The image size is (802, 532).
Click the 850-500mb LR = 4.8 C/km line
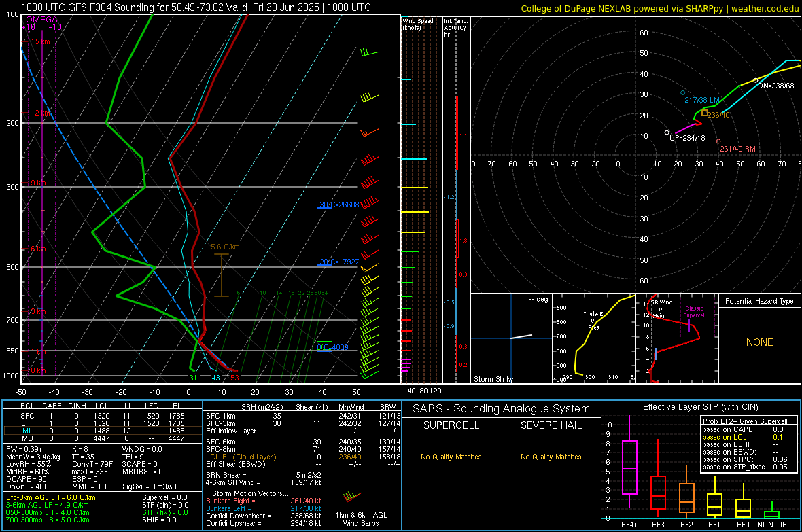coord(48,512)
